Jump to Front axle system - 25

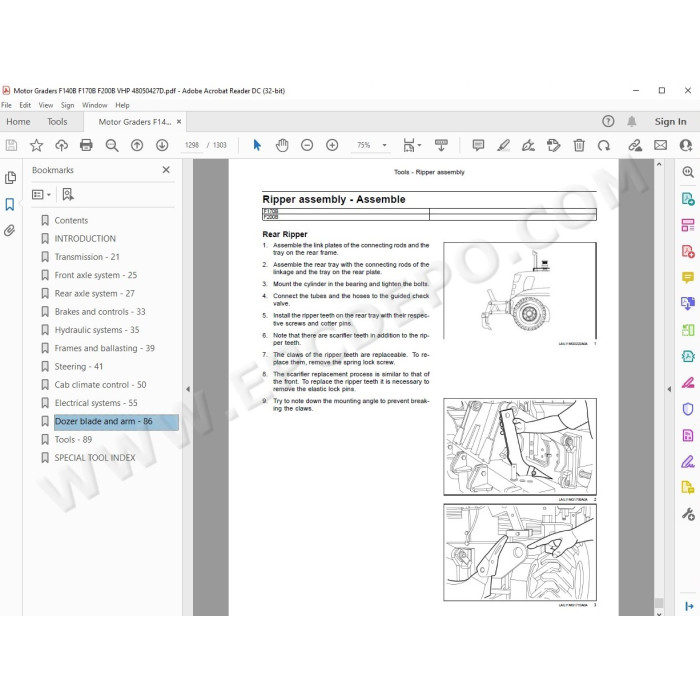pos(96,275)
